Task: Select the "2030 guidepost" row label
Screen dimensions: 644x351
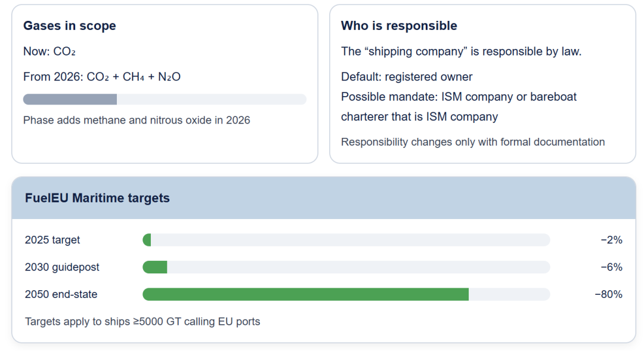Action: coord(62,267)
